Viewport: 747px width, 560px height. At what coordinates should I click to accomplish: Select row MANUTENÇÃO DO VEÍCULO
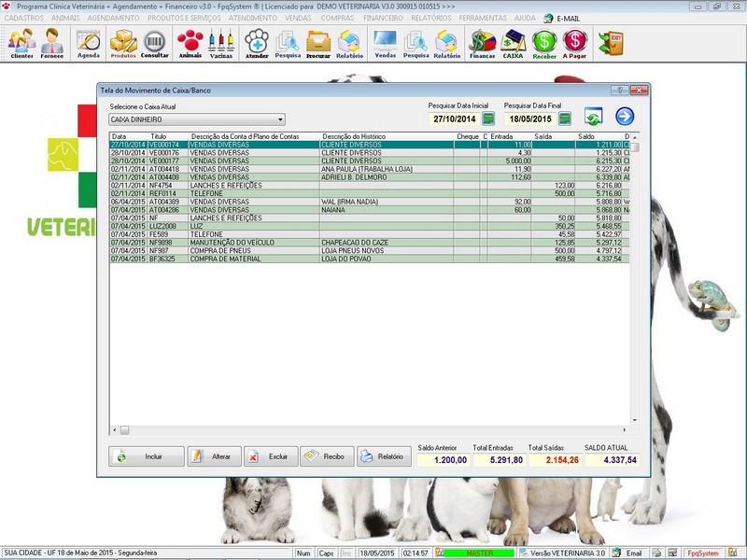coord(369,243)
